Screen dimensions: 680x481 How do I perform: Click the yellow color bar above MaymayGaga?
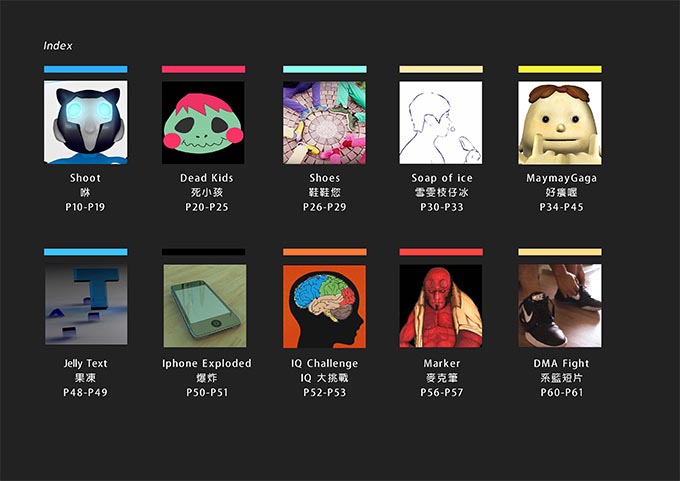pos(560,69)
